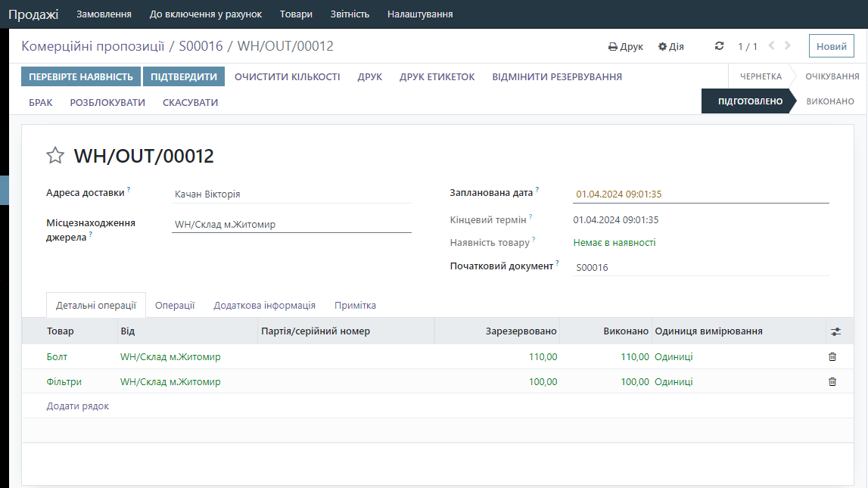Open the Дія action dropdown
The height and width of the screenshot is (488, 868).
(x=671, y=47)
